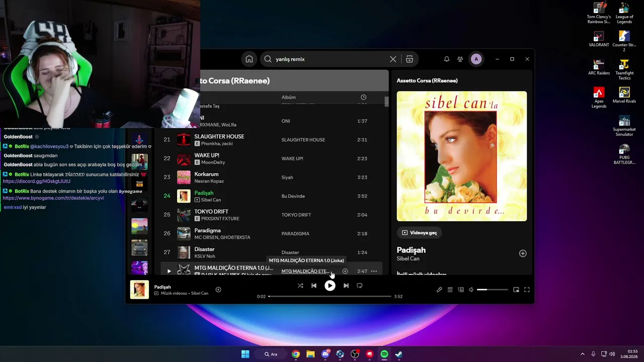
Task: Add Padişah to library from now-playing bar
Action: (218, 290)
